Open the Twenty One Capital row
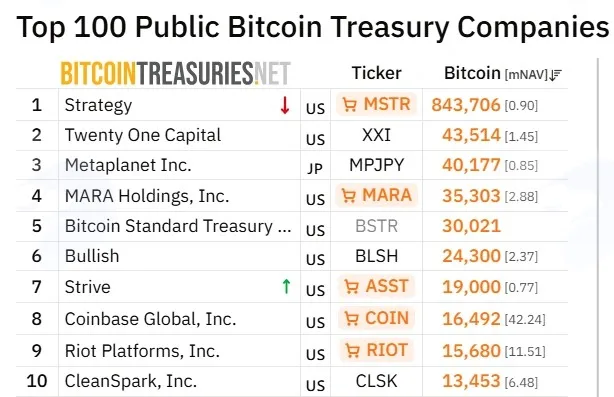Viewport: 614px width, 397px height. (x=292, y=135)
